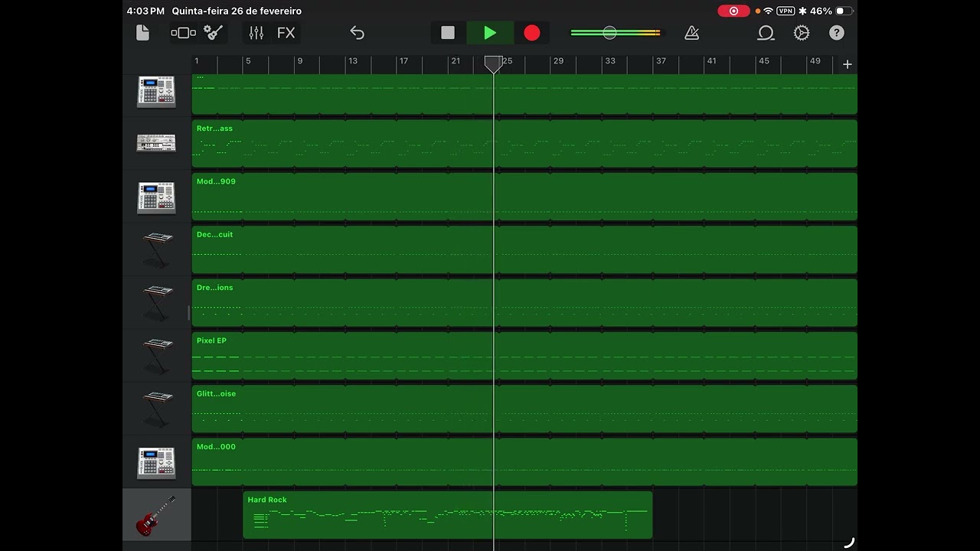Switch to tracks view button
This screenshot has width=980, height=551.
coord(184,33)
